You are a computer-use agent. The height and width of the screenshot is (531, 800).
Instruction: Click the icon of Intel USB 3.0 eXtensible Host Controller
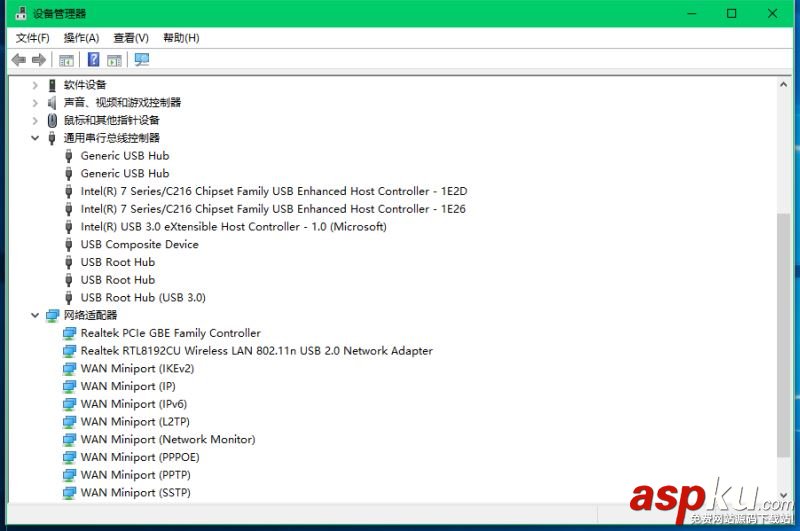(x=69, y=227)
